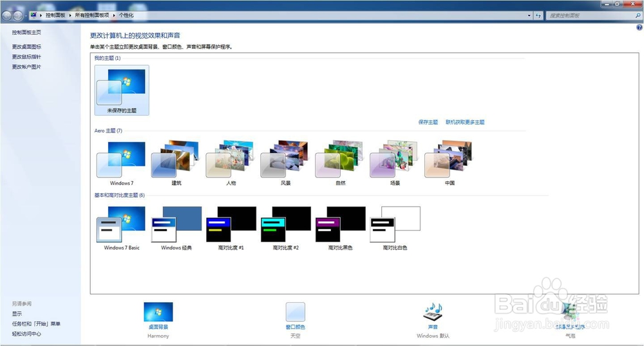The image size is (644, 346).
Task: Apply the 中国 Aero theme
Action: click(450, 163)
